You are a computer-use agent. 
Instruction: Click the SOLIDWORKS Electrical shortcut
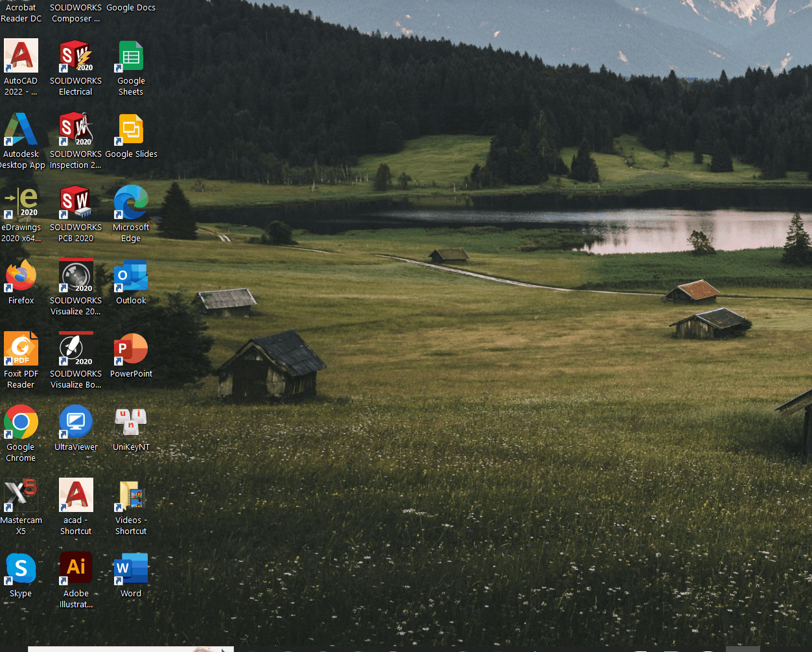click(76, 56)
